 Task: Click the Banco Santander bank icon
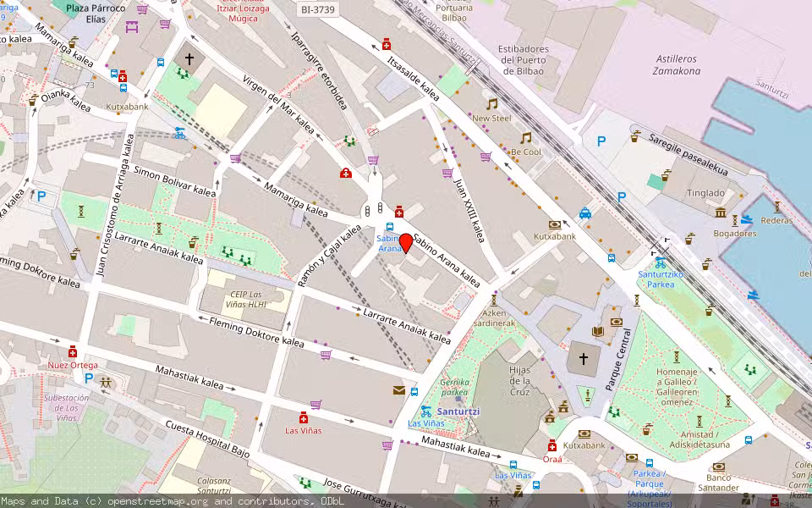pos(719,467)
